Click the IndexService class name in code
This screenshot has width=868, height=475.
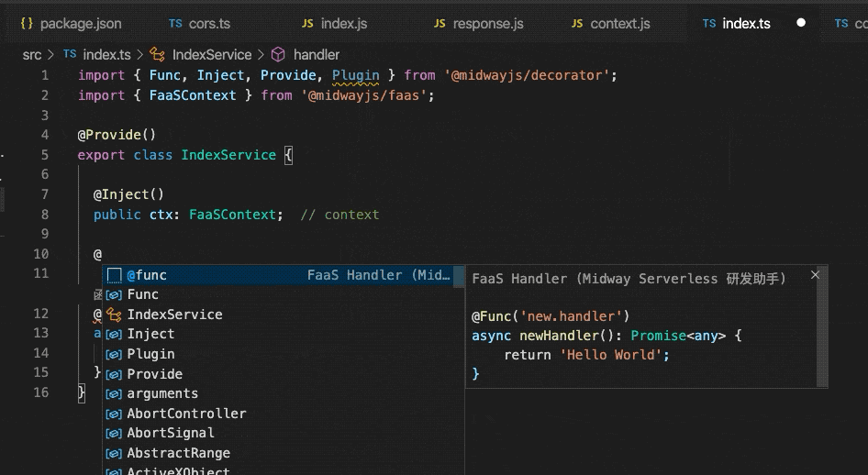(228, 155)
